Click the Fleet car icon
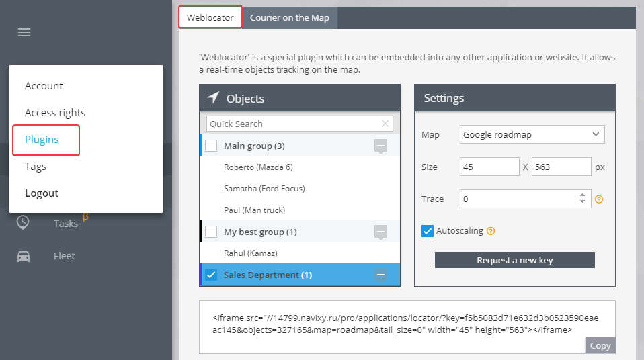The width and height of the screenshot is (644, 360). (24, 256)
